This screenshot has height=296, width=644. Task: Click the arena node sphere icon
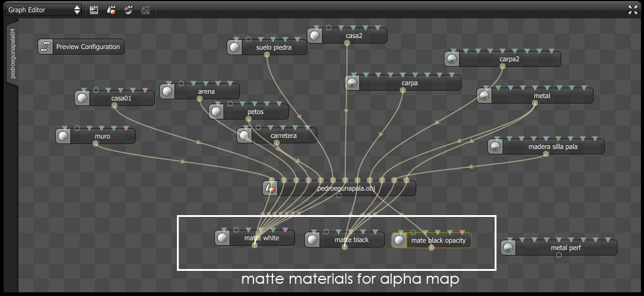tap(167, 91)
